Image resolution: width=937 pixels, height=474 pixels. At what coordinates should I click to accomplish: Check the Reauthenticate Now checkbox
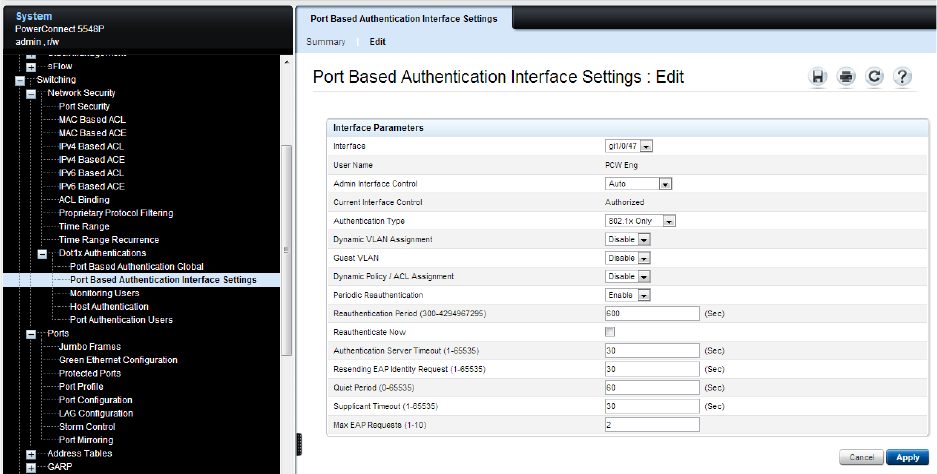pos(610,331)
